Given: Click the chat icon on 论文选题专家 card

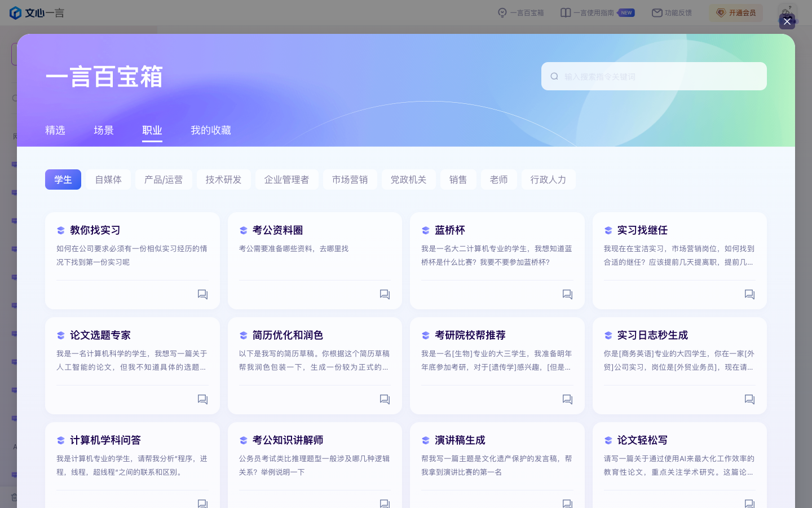Looking at the screenshot, I should [203, 399].
